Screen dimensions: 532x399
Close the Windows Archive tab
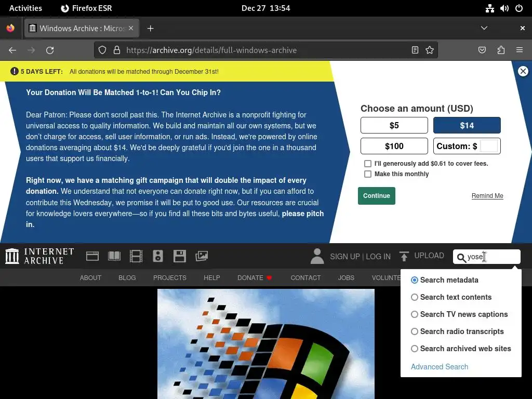click(131, 28)
